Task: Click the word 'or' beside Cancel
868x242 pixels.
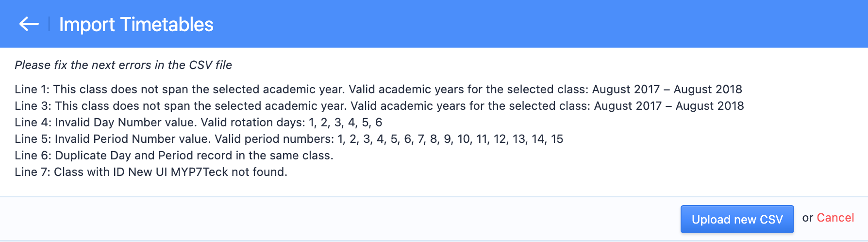Action: (x=807, y=218)
